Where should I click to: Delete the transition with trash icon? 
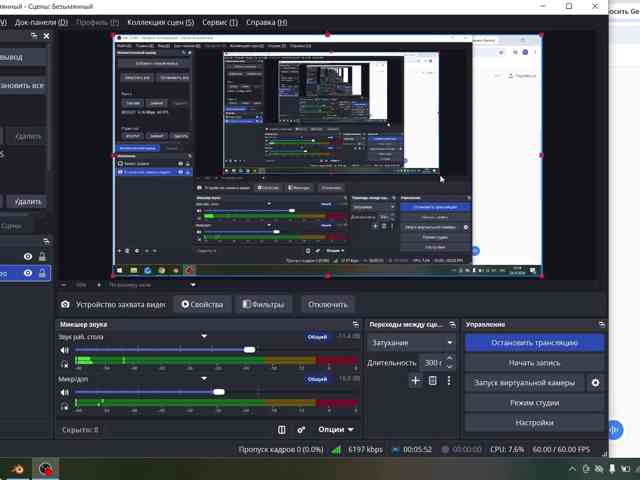tap(433, 381)
